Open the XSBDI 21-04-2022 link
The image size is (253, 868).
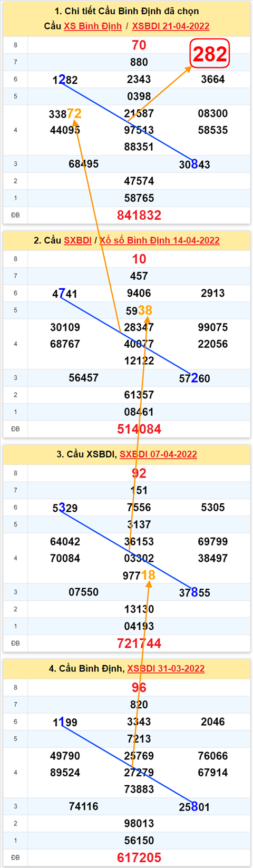170,26
